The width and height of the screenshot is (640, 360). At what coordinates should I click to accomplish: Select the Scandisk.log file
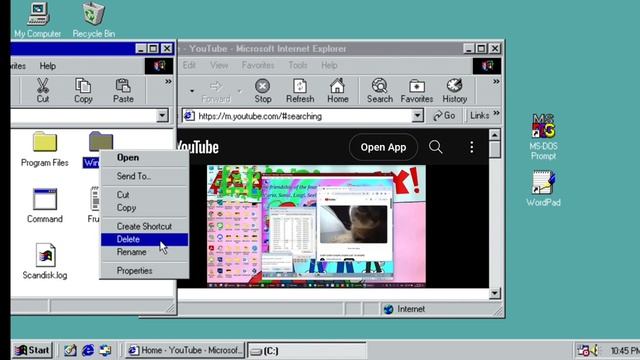pos(45,262)
